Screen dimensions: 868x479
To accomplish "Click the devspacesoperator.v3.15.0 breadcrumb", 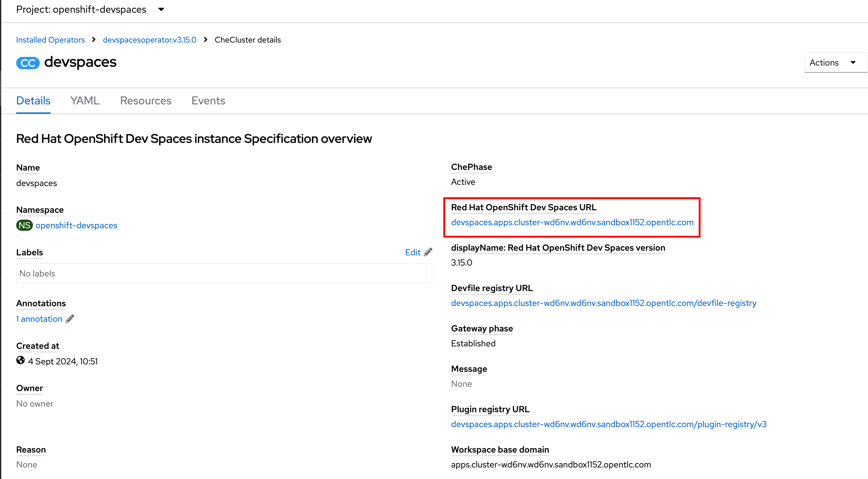I will point(150,39).
